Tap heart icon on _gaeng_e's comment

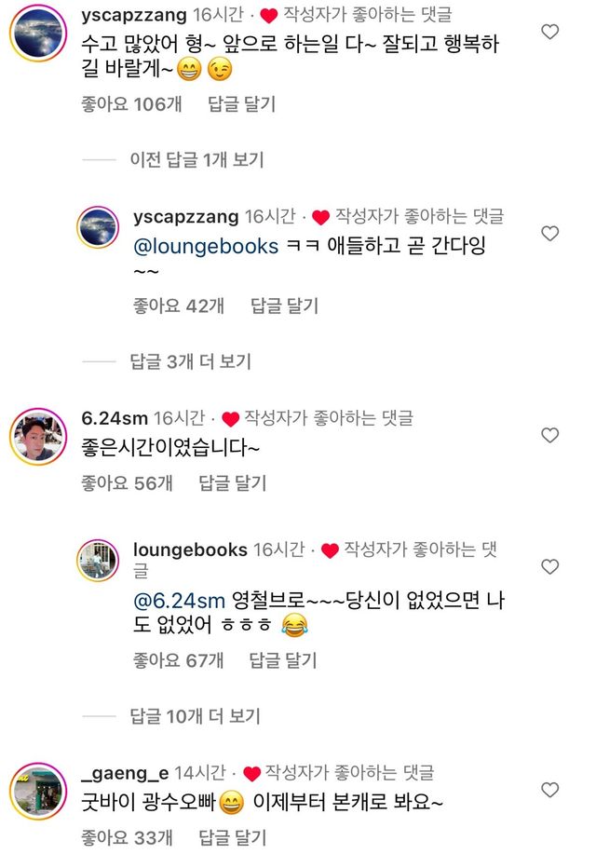(549, 790)
